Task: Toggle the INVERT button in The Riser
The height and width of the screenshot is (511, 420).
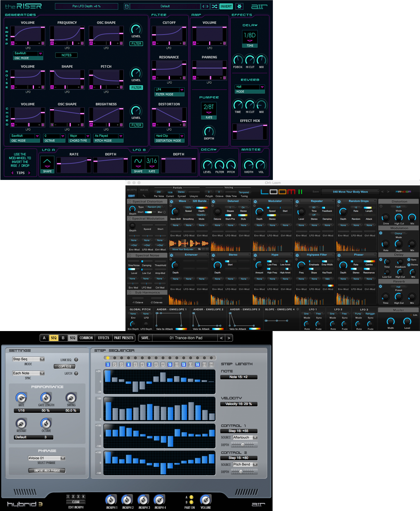Action: click(226, 6)
